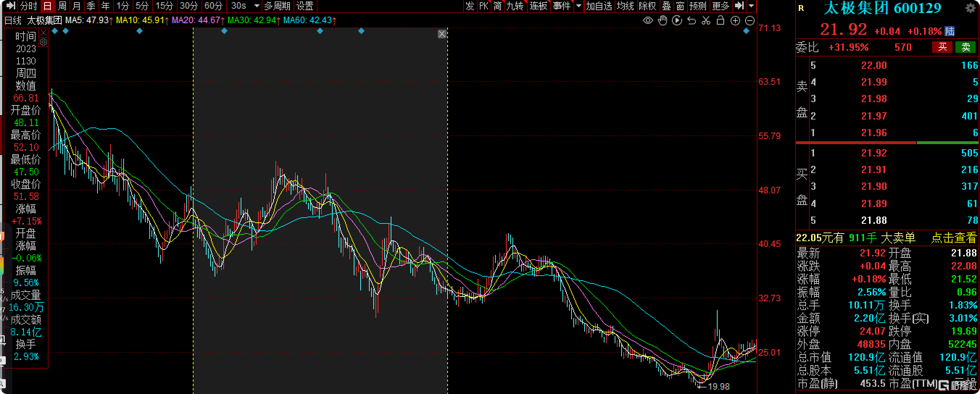Start chart replay playback icon

(677, 21)
